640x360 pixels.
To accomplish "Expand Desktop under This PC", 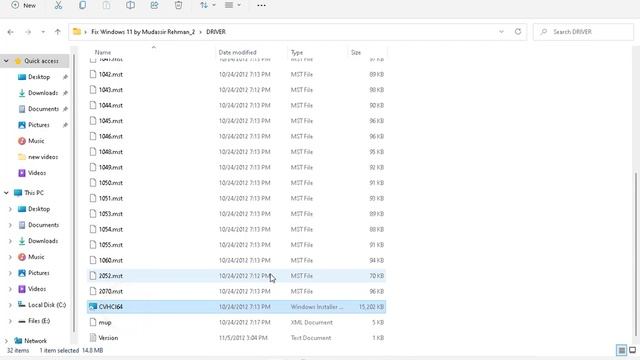I will coord(10,209).
